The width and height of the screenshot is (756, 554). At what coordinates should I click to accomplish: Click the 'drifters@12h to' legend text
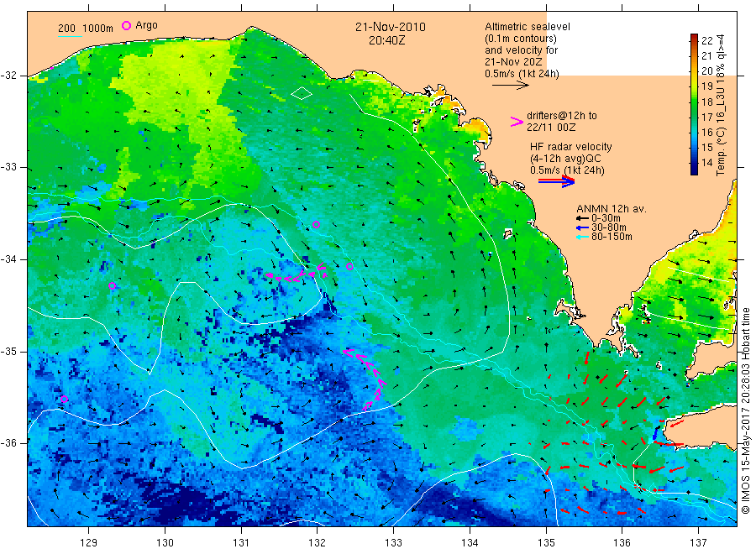point(562,116)
